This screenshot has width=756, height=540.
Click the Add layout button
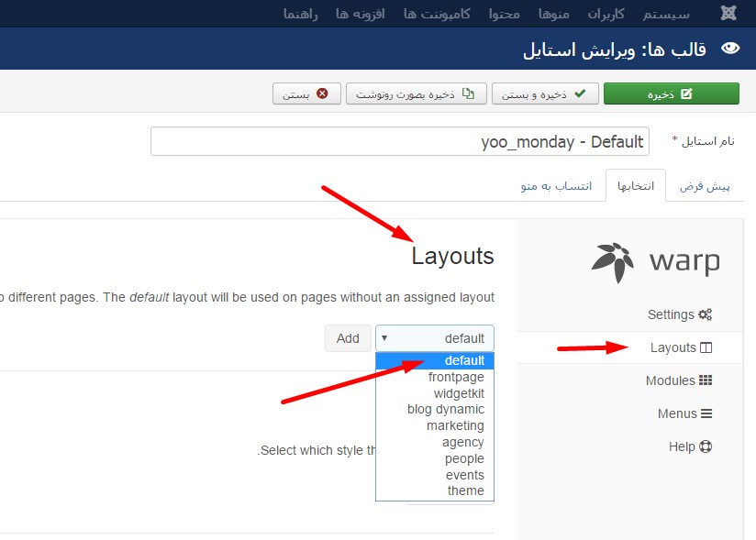(348, 338)
